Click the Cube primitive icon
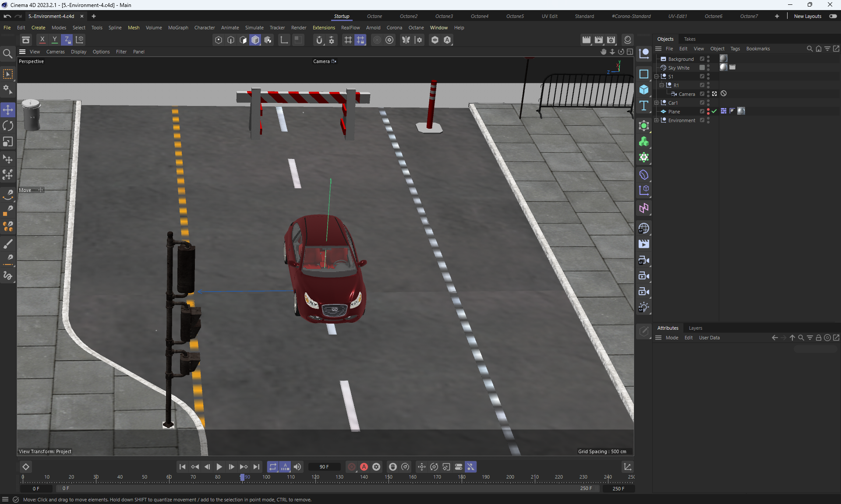Viewport: 841px width, 504px height. tap(643, 90)
